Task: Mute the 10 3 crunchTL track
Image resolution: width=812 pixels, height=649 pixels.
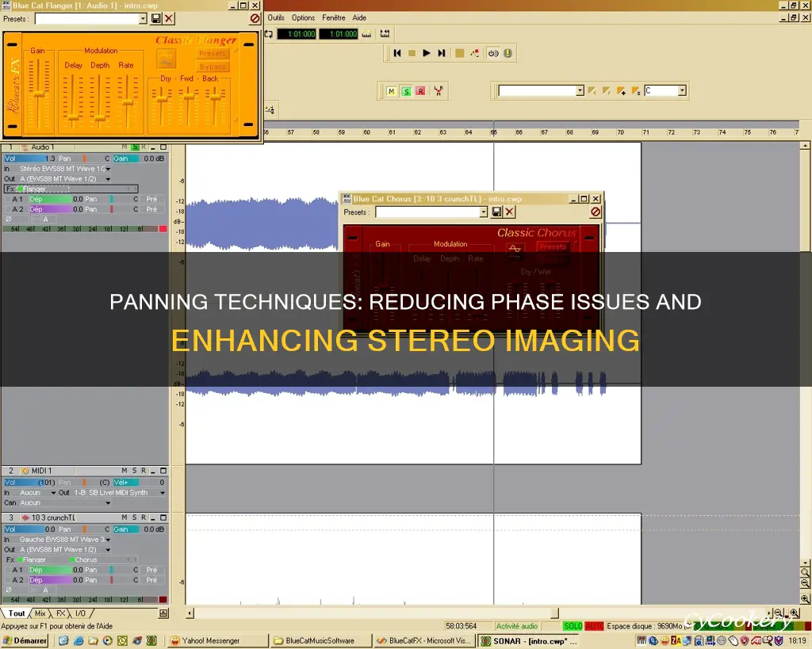Action: pyautogui.click(x=124, y=517)
